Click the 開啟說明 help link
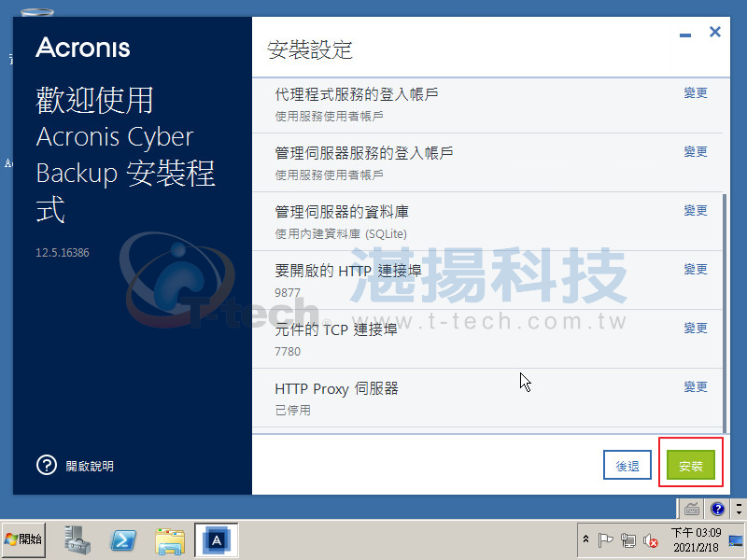Viewport: 747px width, 560px height. click(90, 466)
